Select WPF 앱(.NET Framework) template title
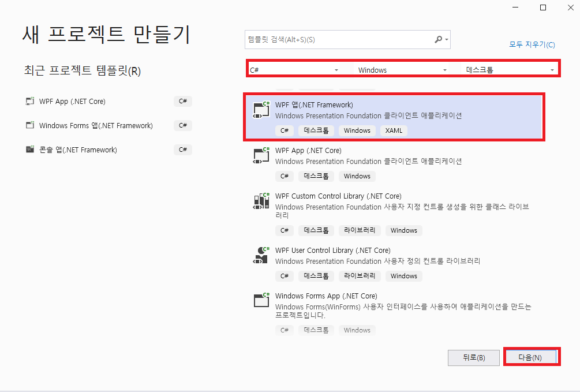 (314, 104)
